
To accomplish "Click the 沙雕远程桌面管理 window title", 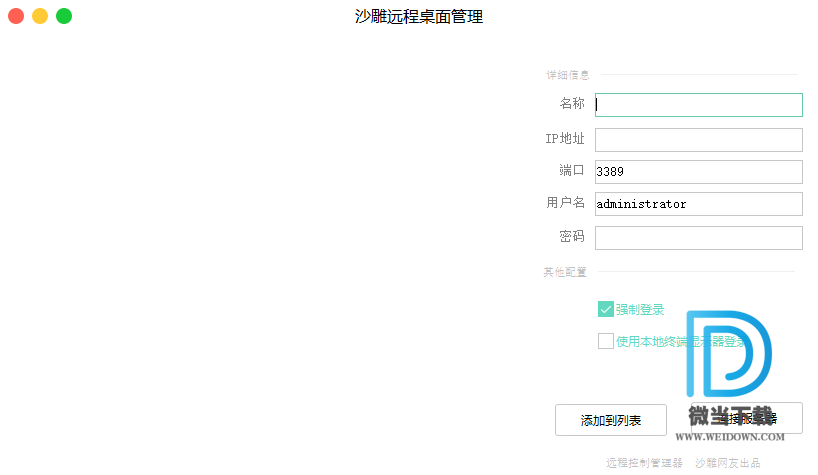I will coord(418,16).
